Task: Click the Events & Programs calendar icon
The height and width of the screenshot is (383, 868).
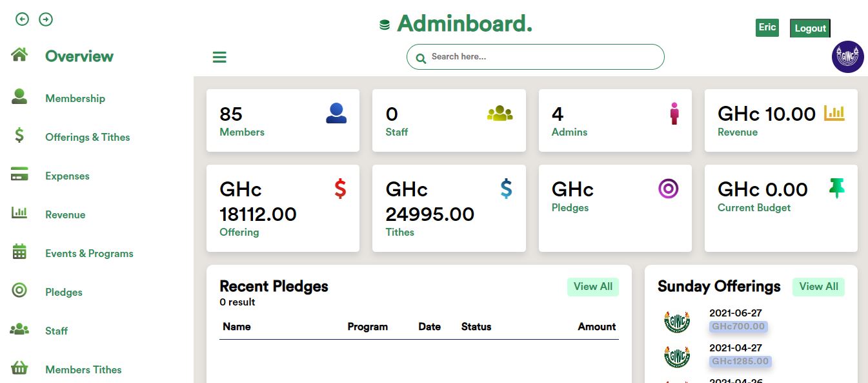Action: [19, 252]
